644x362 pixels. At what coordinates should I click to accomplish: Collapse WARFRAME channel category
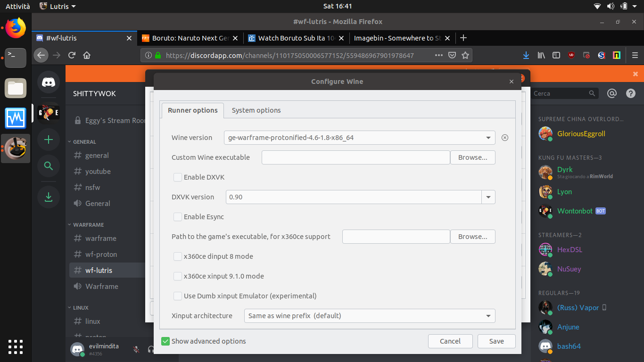coord(88,225)
